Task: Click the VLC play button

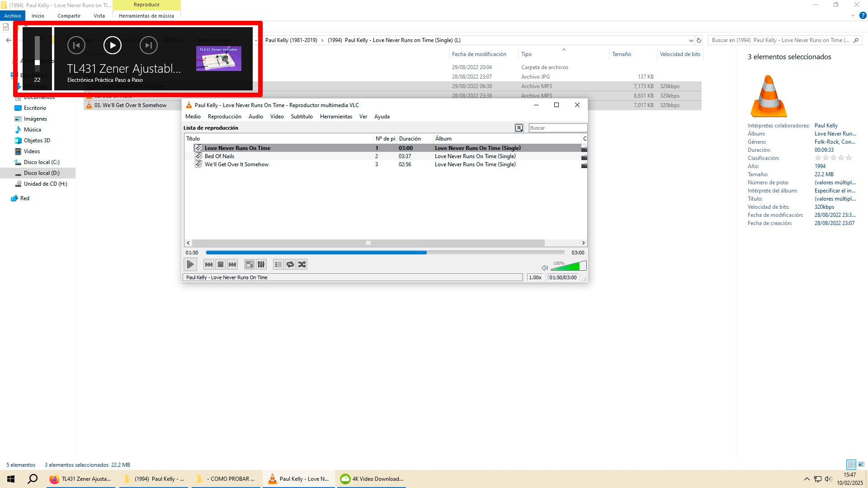Action: point(190,264)
